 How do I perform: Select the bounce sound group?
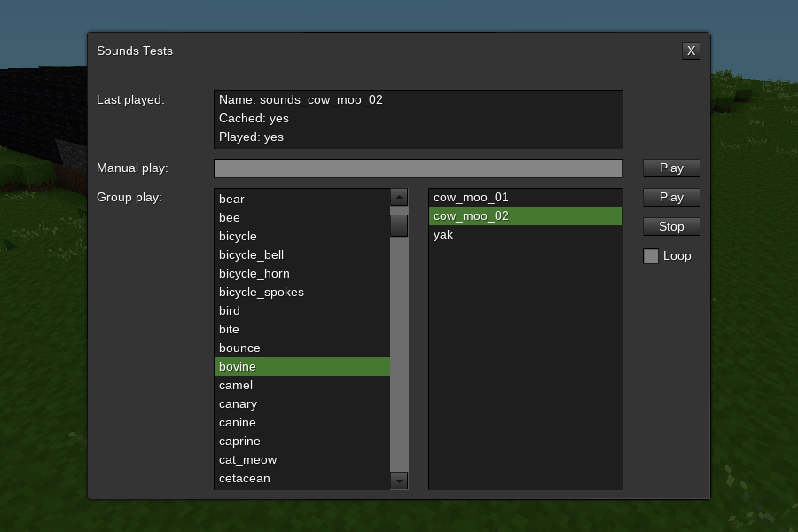pyautogui.click(x=302, y=348)
